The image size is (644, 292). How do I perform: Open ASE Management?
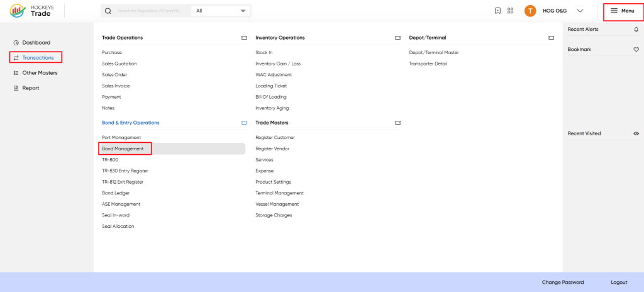pyautogui.click(x=121, y=205)
